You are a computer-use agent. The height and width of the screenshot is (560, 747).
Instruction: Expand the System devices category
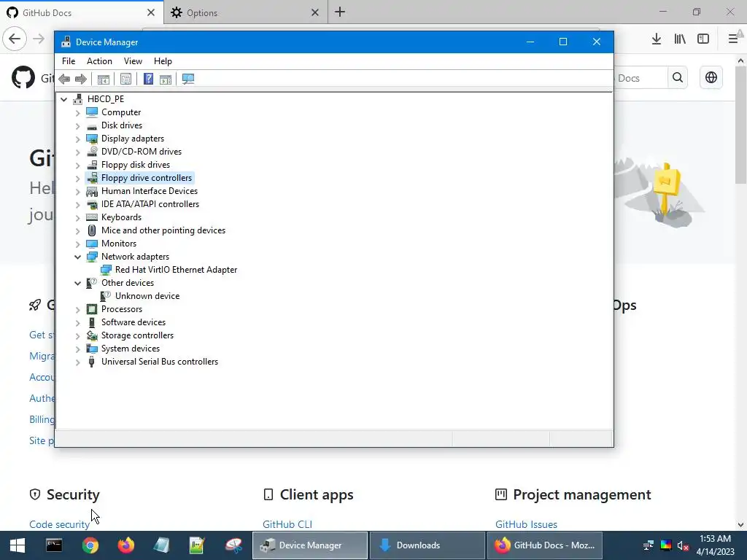coord(77,349)
